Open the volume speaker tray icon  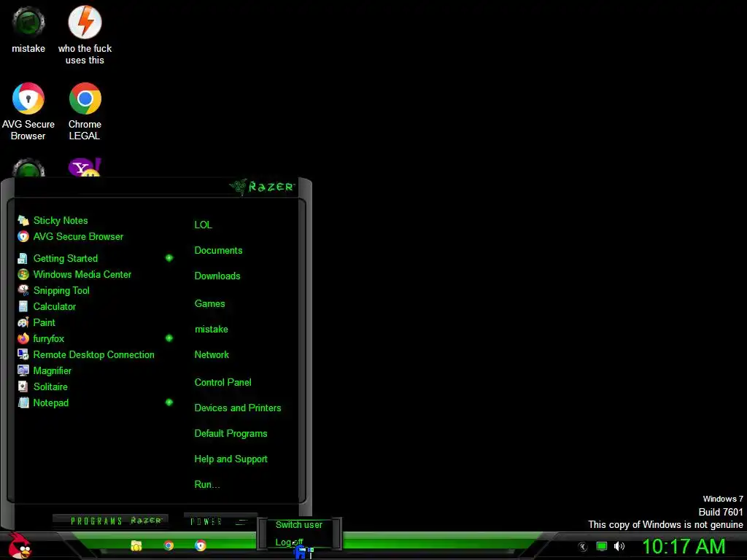click(619, 546)
